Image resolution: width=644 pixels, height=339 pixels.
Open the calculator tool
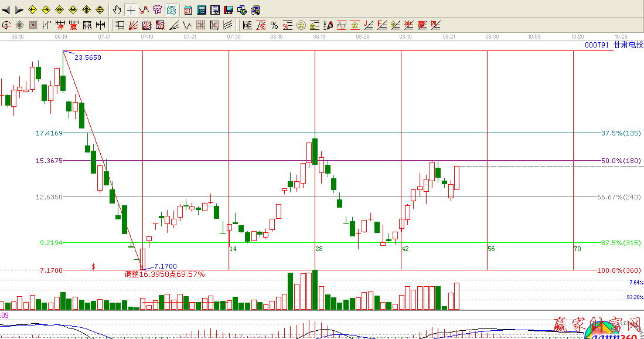(x=202, y=10)
